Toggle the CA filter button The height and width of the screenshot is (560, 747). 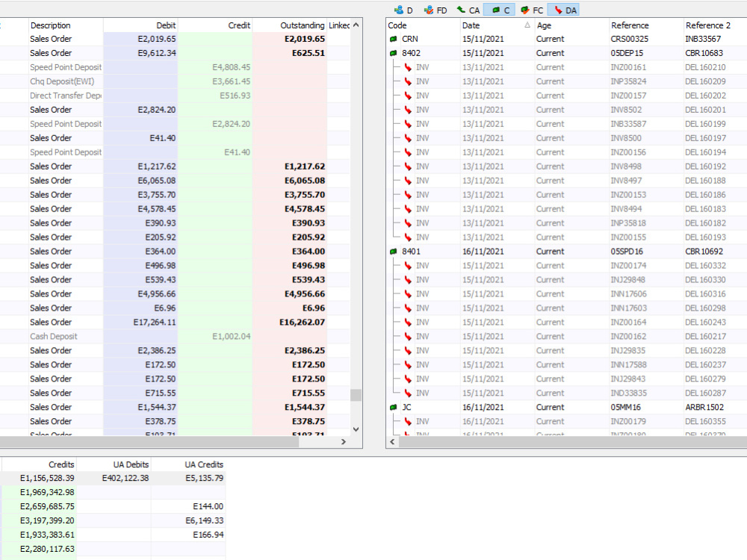pyautogui.click(x=468, y=10)
